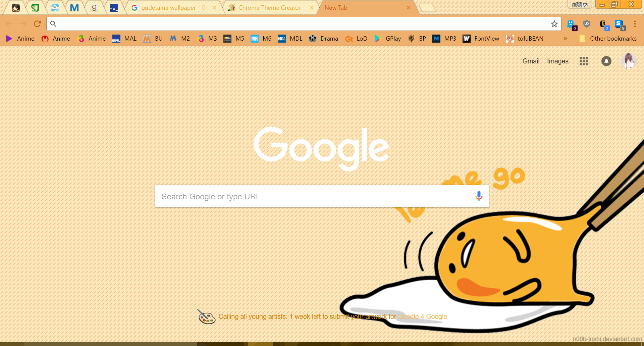Open Google notifications bell
644x346 pixels.
(606, 61)
